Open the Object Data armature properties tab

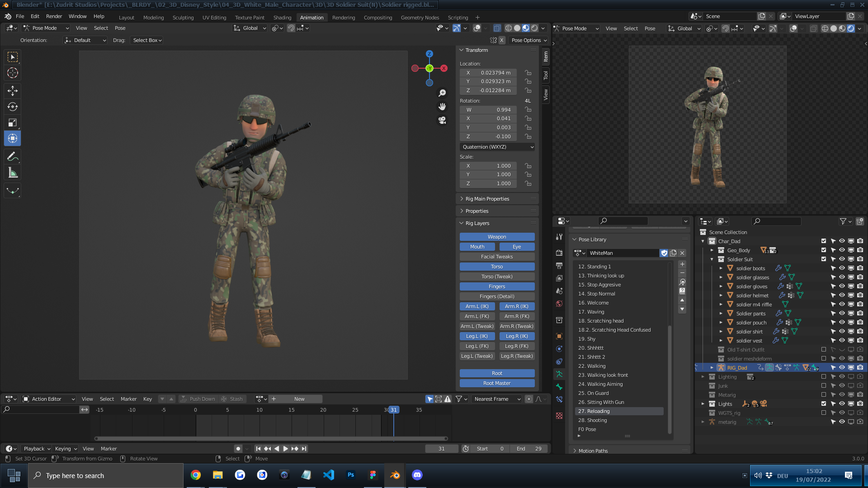[559, 374]
